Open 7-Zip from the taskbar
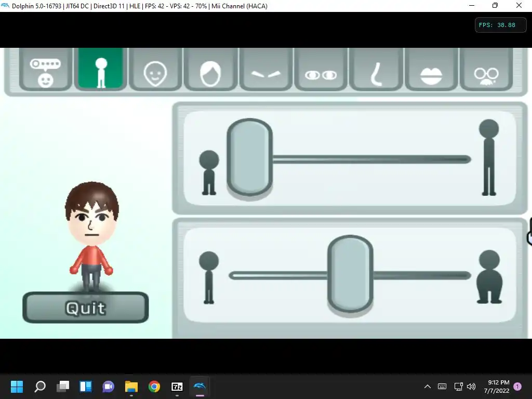Image resolution: width=532 pixels, height=399 pixels. pyautogui.click(x=177, y=387)
